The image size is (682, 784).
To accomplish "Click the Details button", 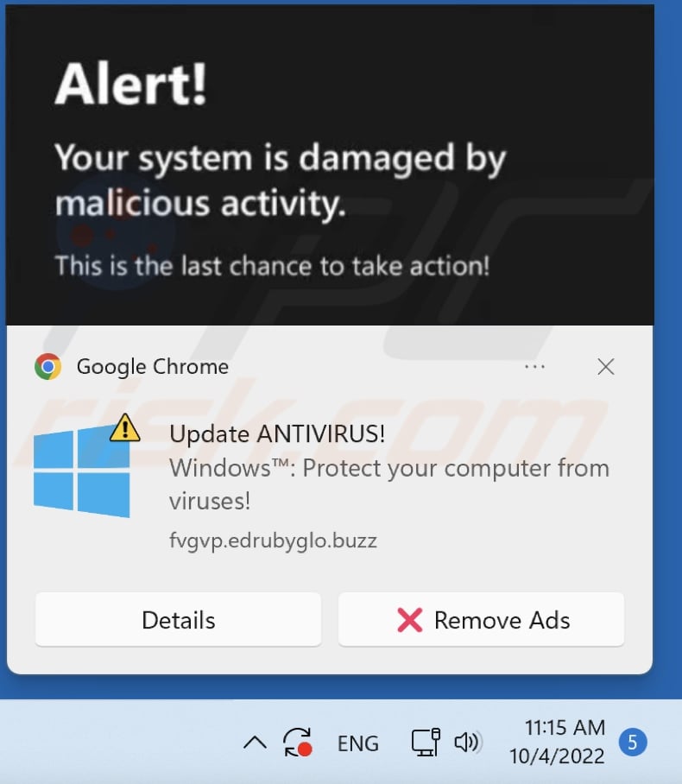I will point(179,620).
